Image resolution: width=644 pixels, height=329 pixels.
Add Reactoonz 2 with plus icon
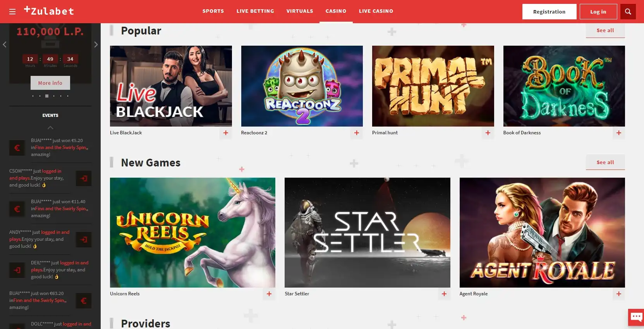pos(357,133)
